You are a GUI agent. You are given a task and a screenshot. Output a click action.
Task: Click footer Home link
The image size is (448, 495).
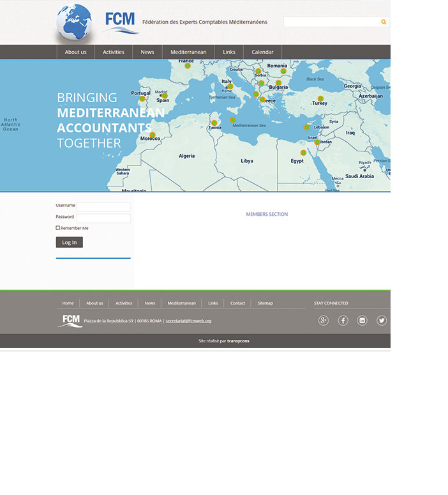click(x=68, y=303)
